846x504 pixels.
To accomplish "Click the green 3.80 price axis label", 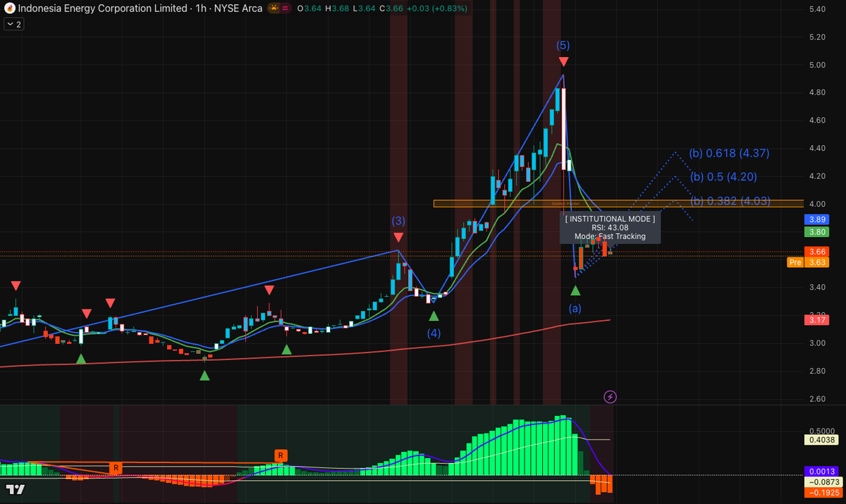I will (818, 231).
